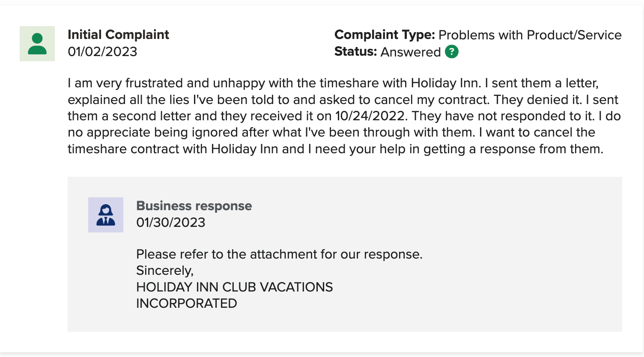The height and width of the screenshot is (357, 644).
Task: Click the Answered status text
Action: click(x=411, y=52)
